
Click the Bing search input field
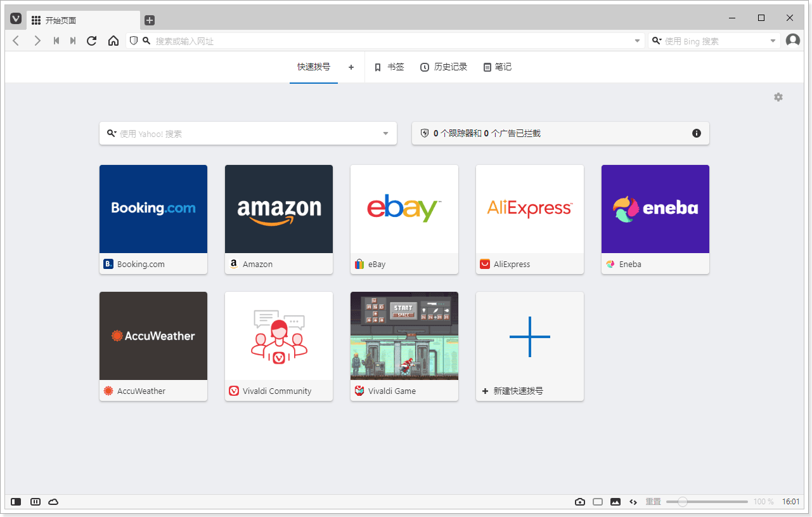pos(715,41)
